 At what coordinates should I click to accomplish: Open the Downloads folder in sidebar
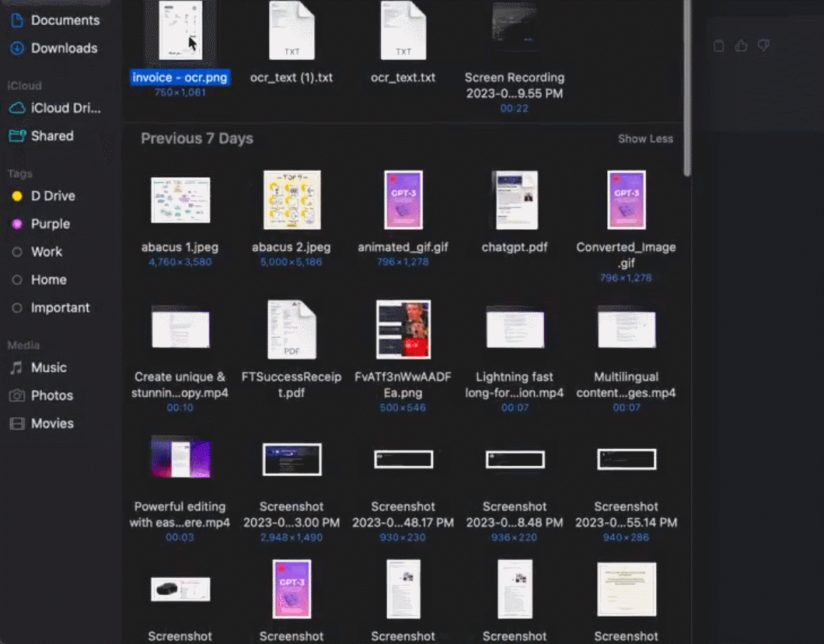[x=64, y=48]
